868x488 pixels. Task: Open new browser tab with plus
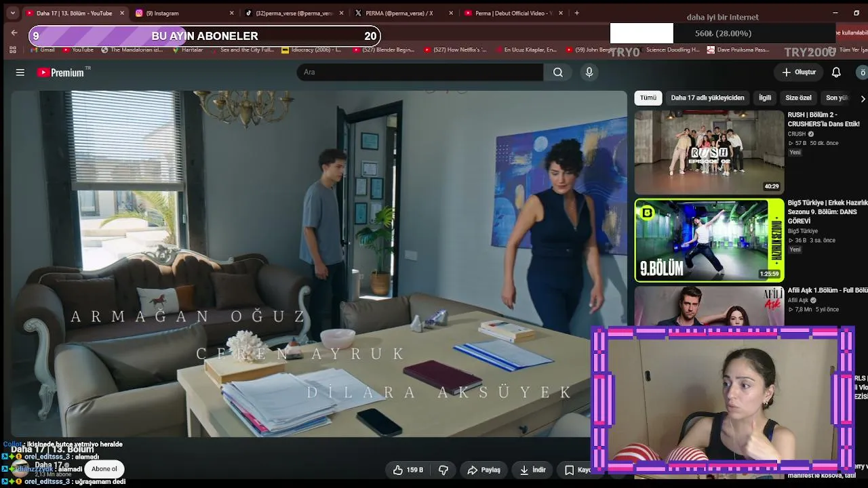[577, 13]
